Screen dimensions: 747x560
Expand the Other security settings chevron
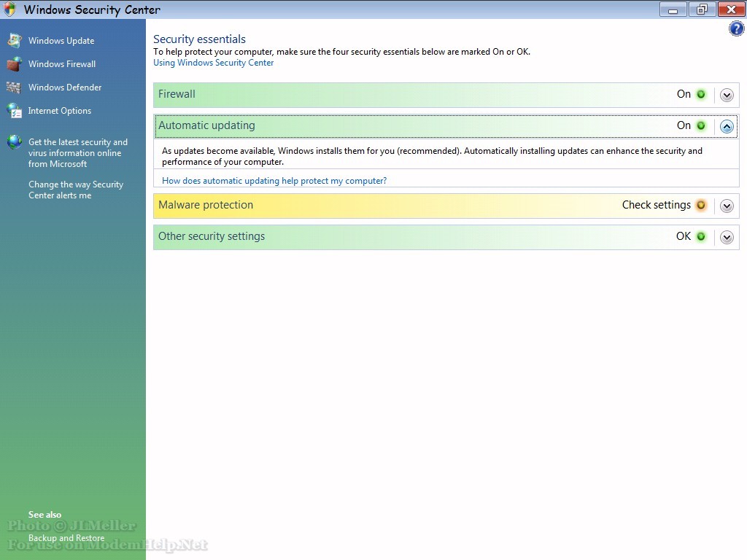[727, 237]
